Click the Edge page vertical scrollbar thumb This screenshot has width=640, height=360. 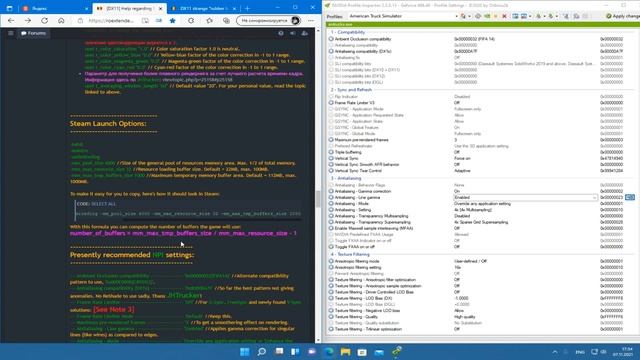(x=318, y=199)
